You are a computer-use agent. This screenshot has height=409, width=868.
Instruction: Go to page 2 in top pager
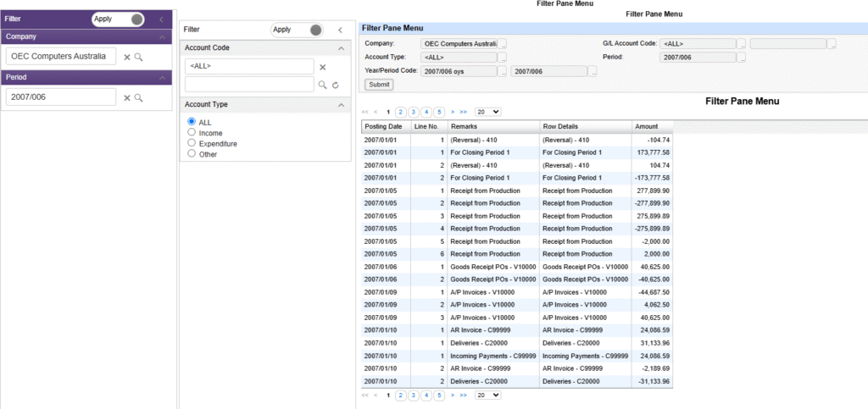(401, 112)
